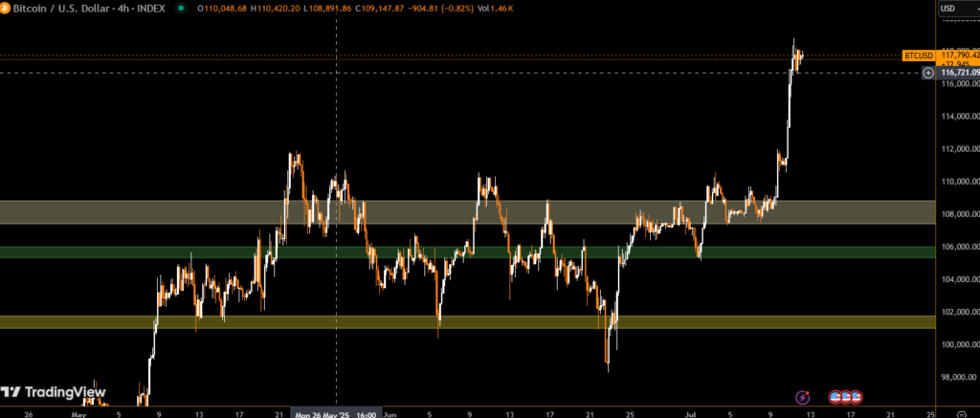Open the purple lightning event marker
Viewport: 980px width, 418px height.
pyautogui.click(x=802, y=396)
